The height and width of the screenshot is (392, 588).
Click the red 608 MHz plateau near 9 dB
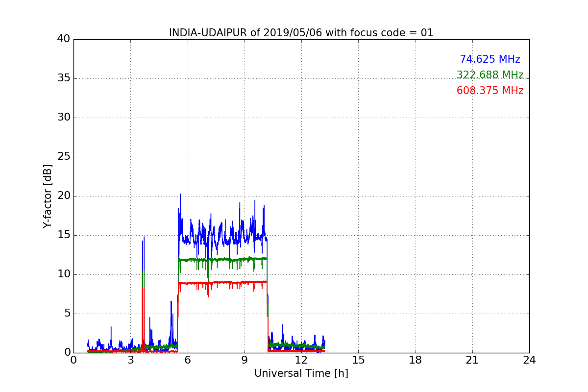(x=223, y=283)
